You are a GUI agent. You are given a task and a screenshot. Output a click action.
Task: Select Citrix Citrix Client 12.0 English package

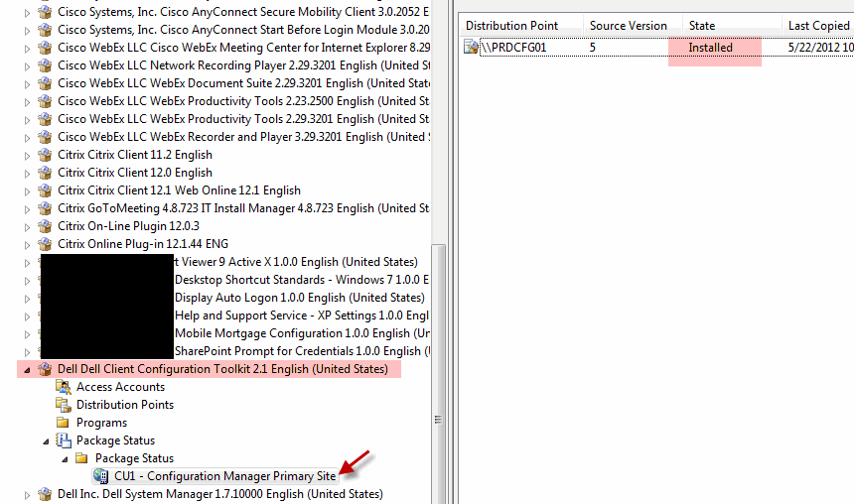(134, 173)
